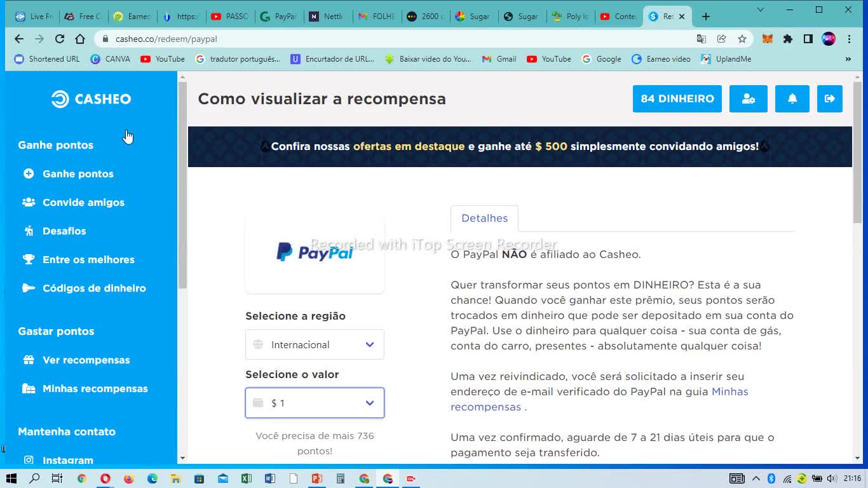Open Códigos de dinheiro in the sidebar
This screenshot has width=868, height=488.
84,288
